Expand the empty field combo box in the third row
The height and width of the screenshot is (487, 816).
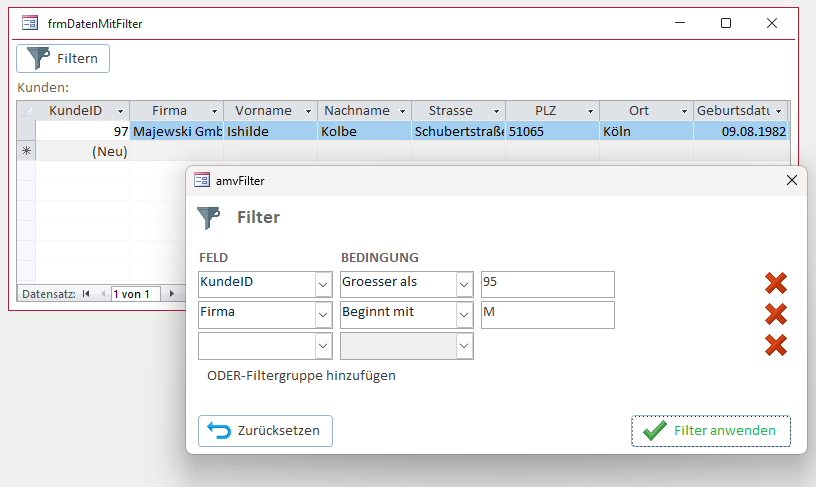(x=323, y=346)
